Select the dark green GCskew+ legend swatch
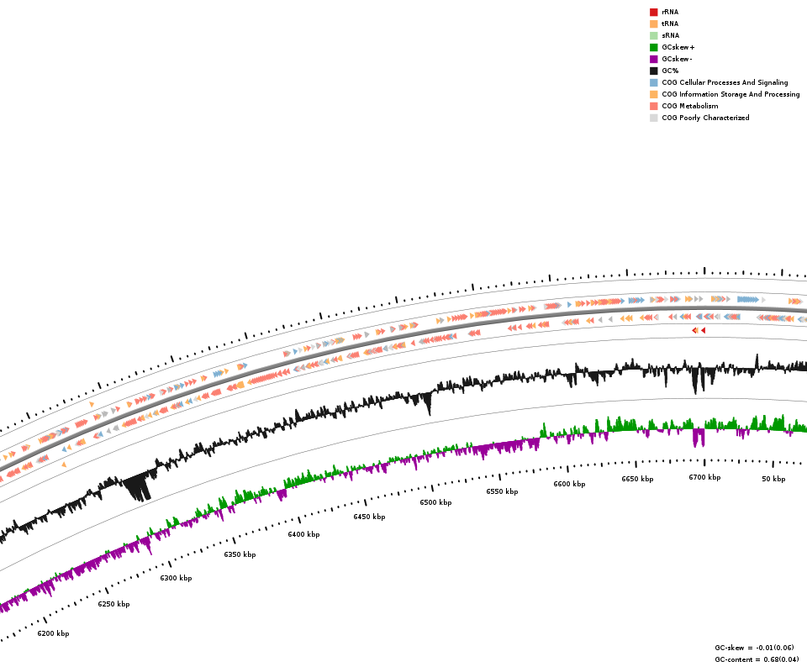This screenshot has height=672, width=807. (x=653, y=48)
